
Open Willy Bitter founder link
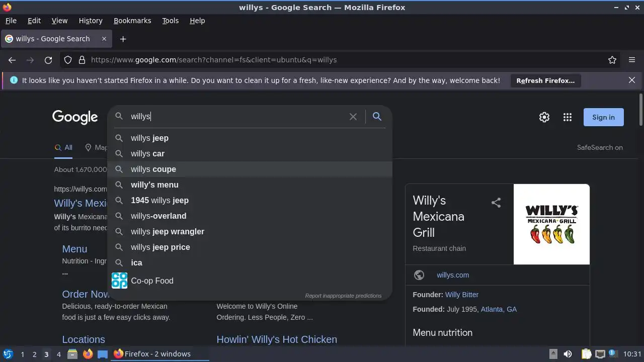pos(462,295)
